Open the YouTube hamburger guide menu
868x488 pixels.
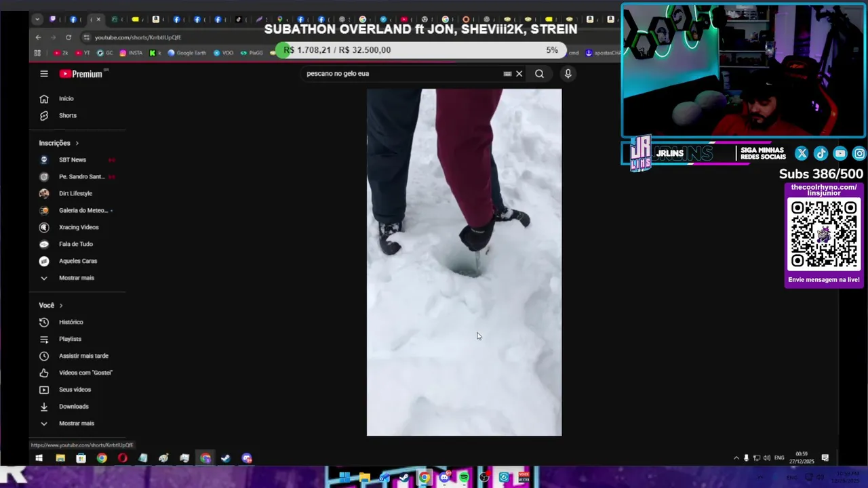[44, 74]
